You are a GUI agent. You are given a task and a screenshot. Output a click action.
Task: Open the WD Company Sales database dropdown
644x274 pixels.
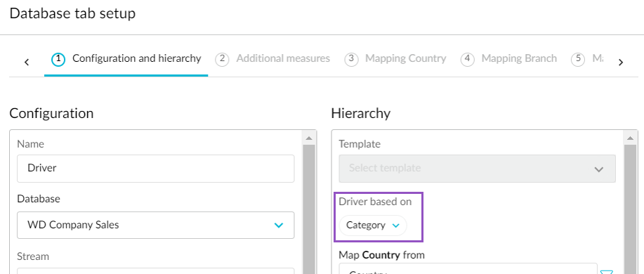click(156, 225)
